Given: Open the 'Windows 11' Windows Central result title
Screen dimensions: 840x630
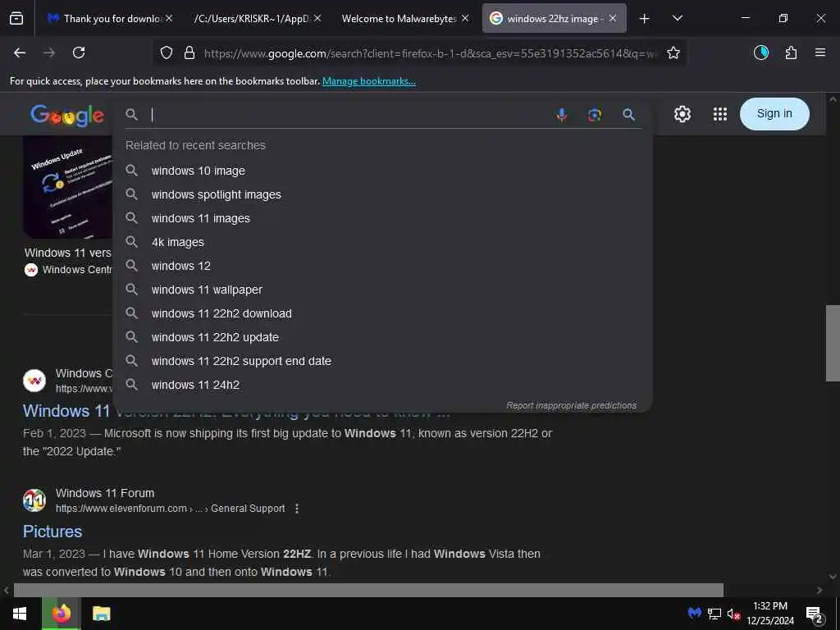Looking at the screenshot, I should click(x=66, y=411).
